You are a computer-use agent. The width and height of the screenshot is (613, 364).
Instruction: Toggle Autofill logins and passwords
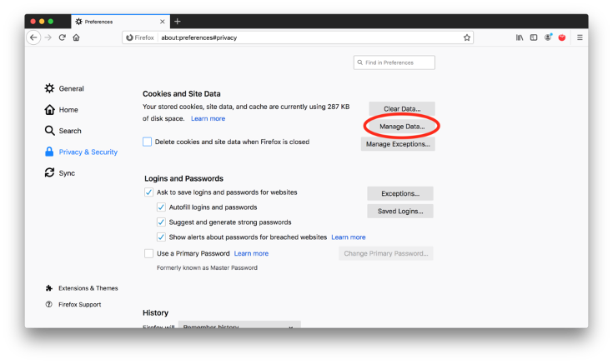pyautogui.click(x=162, y=207)
